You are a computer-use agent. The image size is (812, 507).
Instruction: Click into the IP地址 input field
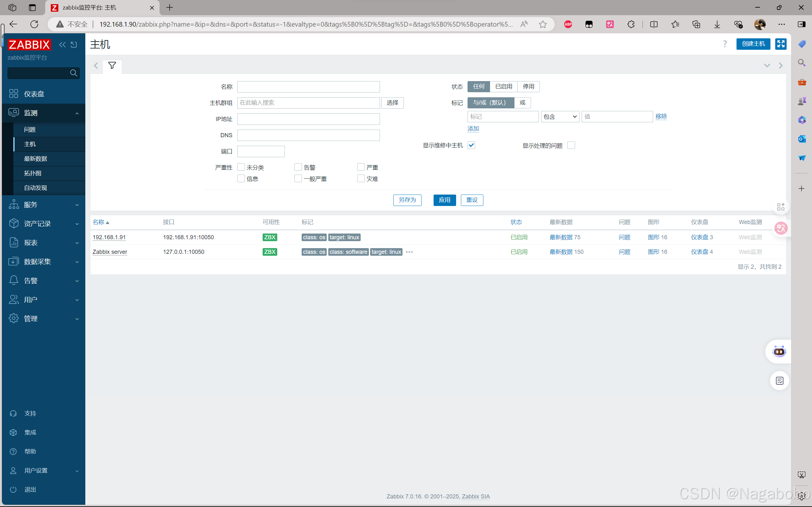[x=308, y=119]
